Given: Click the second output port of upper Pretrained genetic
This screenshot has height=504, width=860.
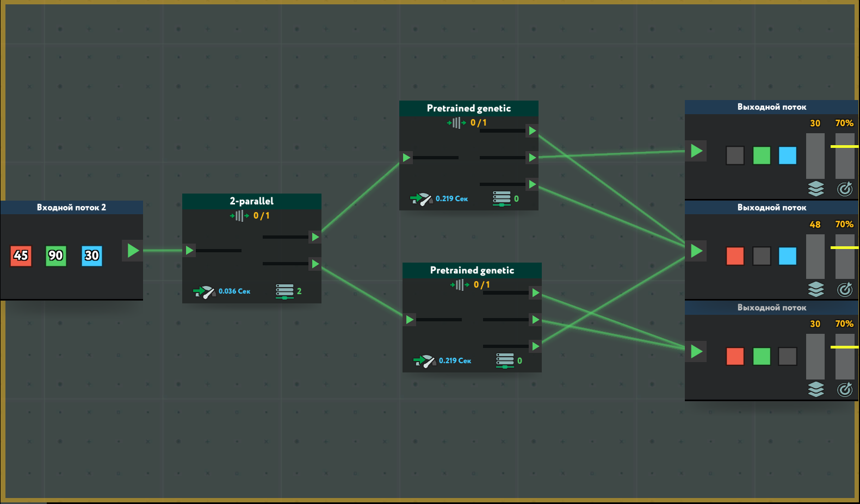Looking at the screenshot, I should (x=533, y=158).
